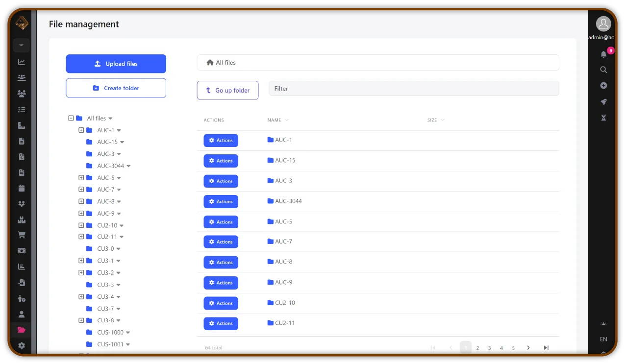Open the dropdown caret next to AUC-15

tap(122, 142)
